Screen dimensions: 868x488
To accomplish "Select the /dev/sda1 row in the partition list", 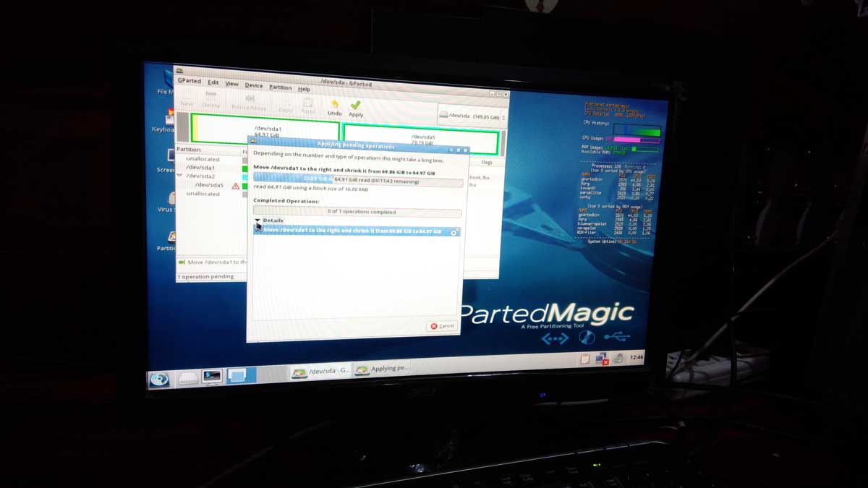I will pyautogui.click(x=210, y=168).
